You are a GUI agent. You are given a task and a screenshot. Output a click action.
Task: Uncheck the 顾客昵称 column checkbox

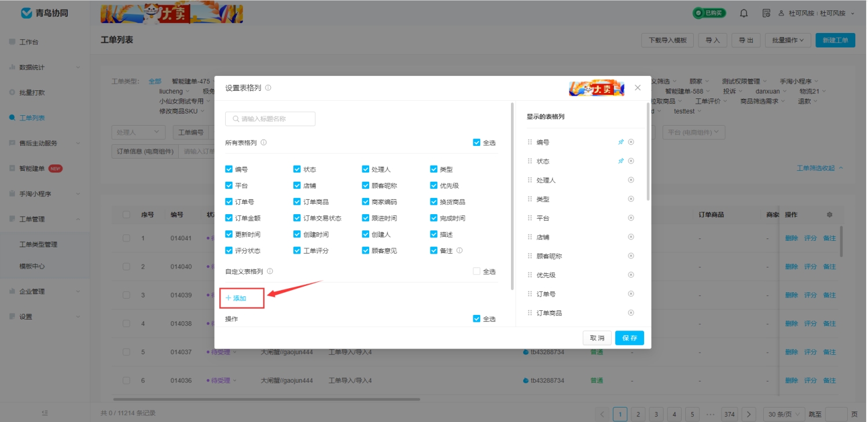(x=366, y=186)
